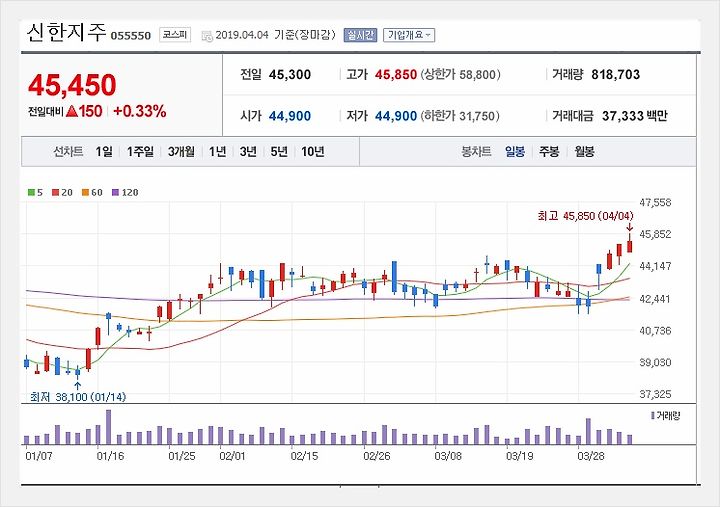Click the 시가 44,900 value

click(290, 116)
